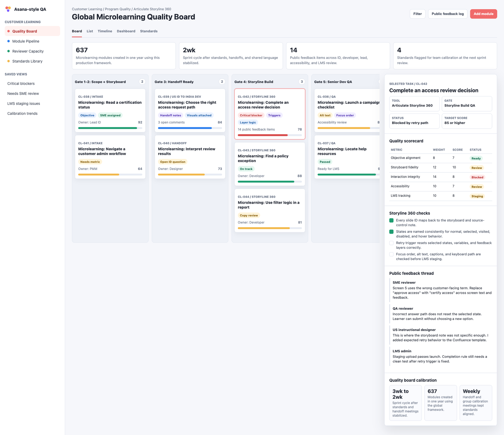Switch to the Timeline tab
Image resolution: width=504 pixels, height=435 pixels.
tap(105, 31)
